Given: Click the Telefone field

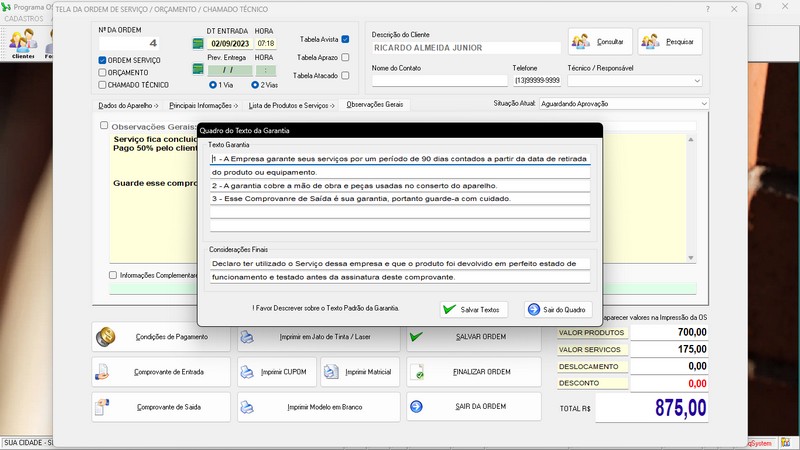Looking at the screenshot, I should tap(537, 81).
